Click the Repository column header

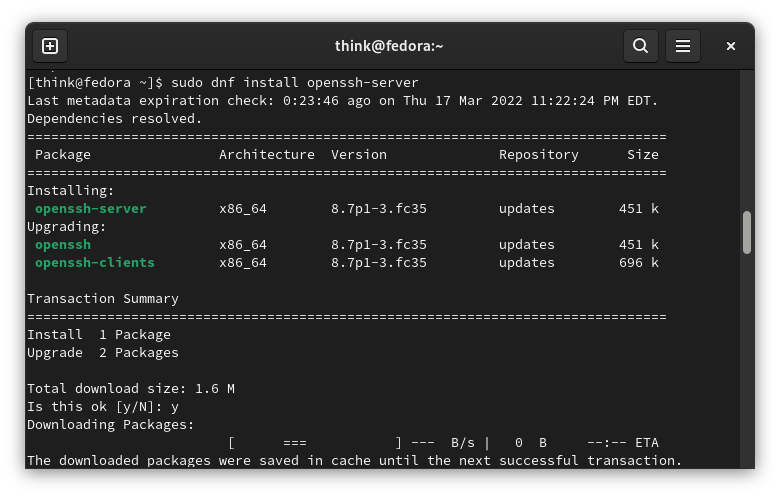click(539, 155)
